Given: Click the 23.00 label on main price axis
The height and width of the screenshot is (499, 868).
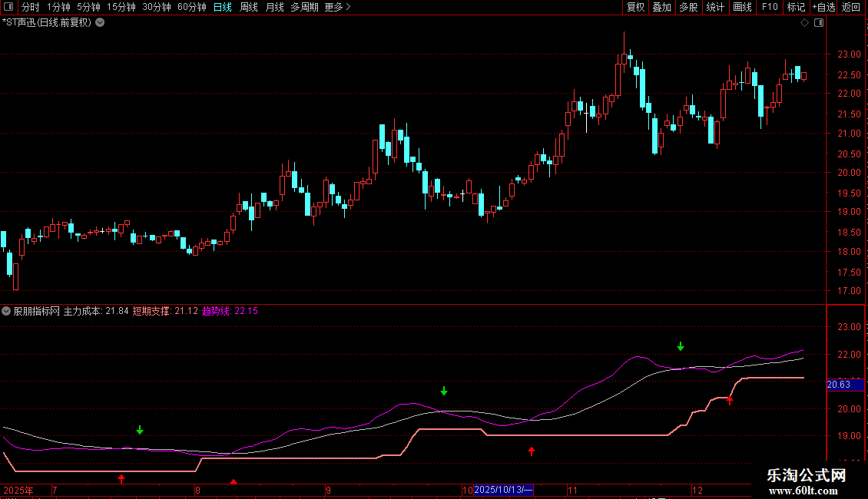Looking at the screenshot, I should pyautogui.click(x=849, y=55).
